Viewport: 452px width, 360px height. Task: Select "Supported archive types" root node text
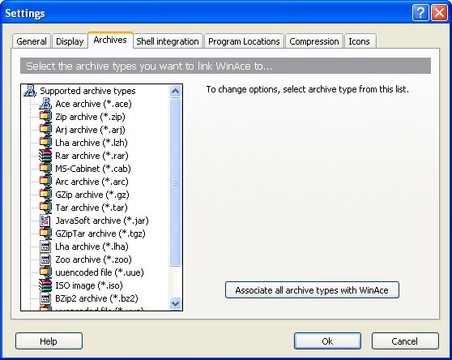pyautogui.click(x=88, y=91)
